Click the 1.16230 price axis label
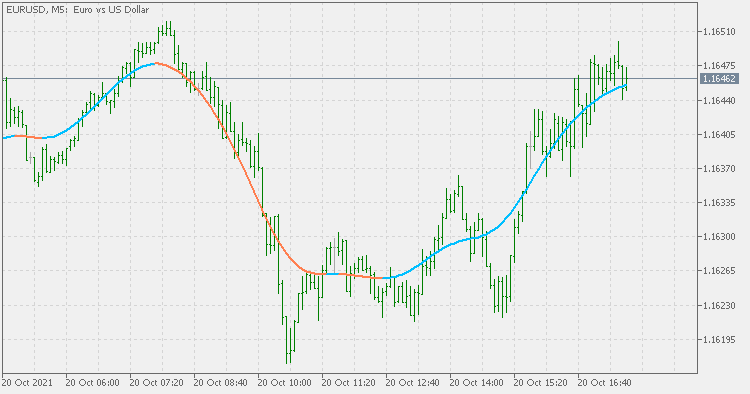Image resolution: width=750 pixels, height=394 pixels. (x=719, y=305)
